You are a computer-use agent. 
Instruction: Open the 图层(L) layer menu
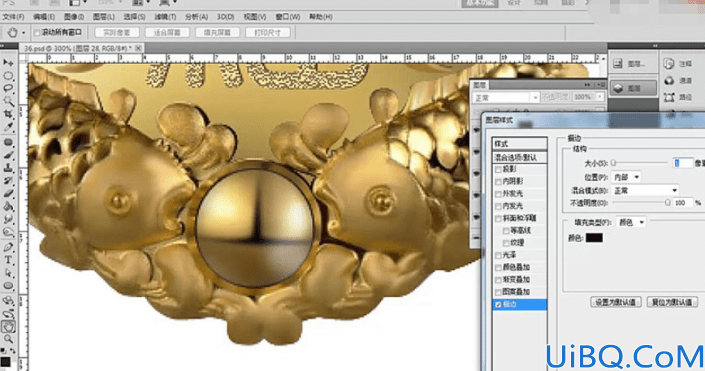[x=103, y=17]
